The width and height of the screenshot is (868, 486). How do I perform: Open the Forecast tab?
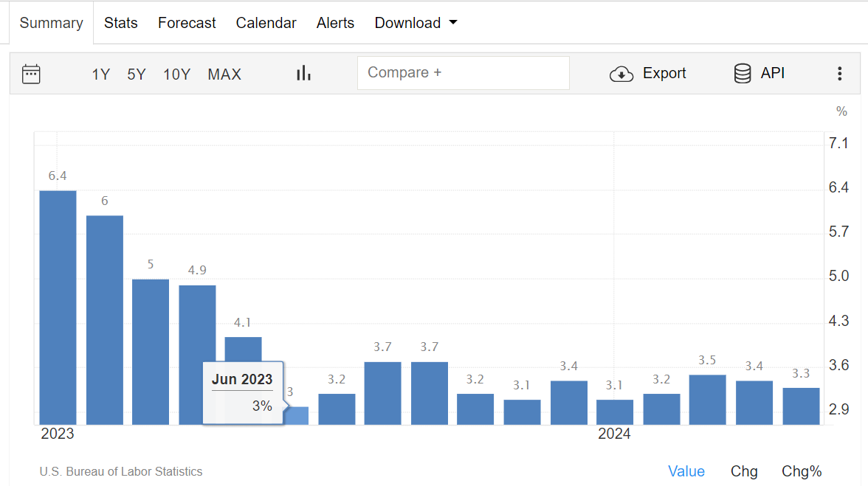[x=187, y=23]
